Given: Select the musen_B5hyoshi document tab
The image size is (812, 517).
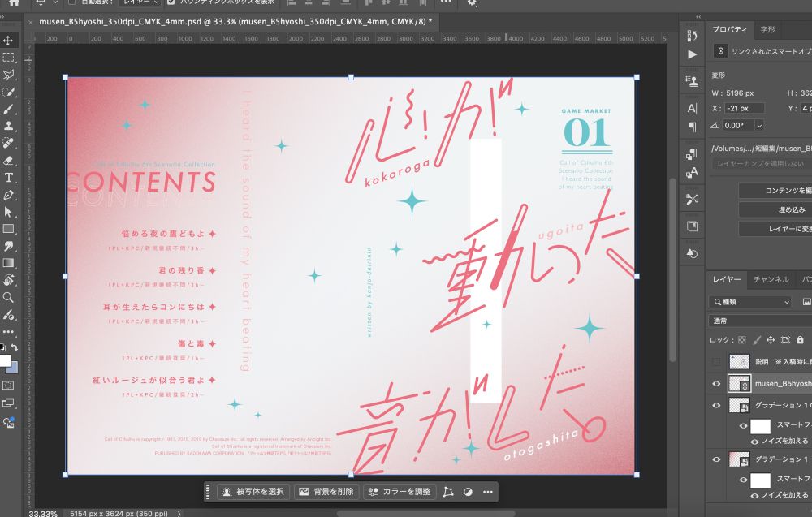Looking at the screenshot, I should 232,22.
